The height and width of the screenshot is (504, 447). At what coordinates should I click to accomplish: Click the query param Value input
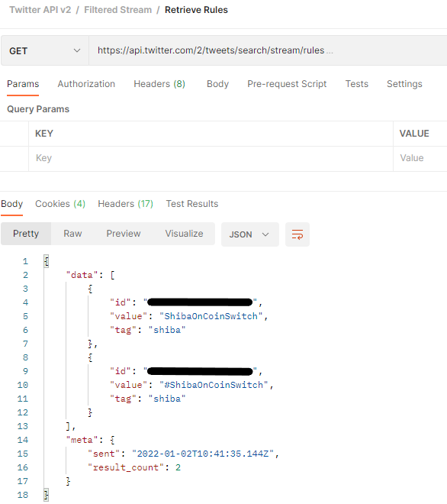pos(420,158)
